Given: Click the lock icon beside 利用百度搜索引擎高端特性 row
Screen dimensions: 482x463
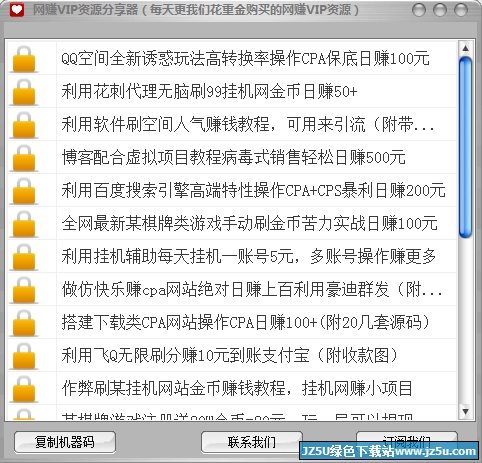Looking at the screenshot, I should tap(24, 191).
